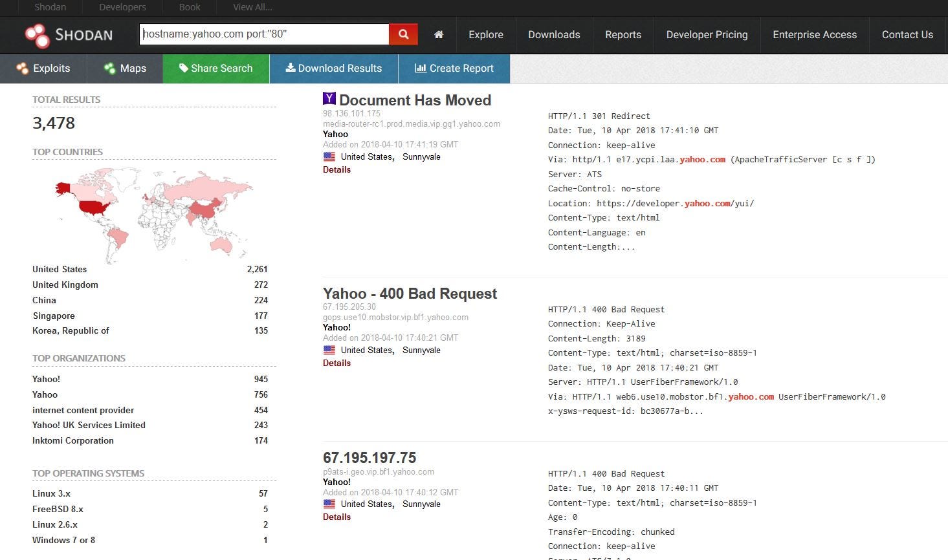Click the green Share Search button
This screenshot has width=948, height=560.
(x=216, y=69)
